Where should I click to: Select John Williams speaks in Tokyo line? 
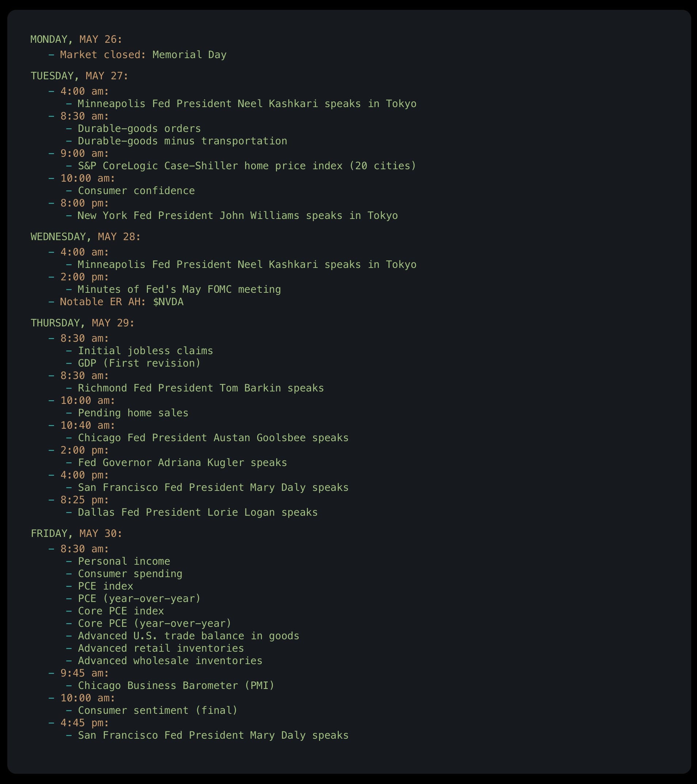click(237, 216)
